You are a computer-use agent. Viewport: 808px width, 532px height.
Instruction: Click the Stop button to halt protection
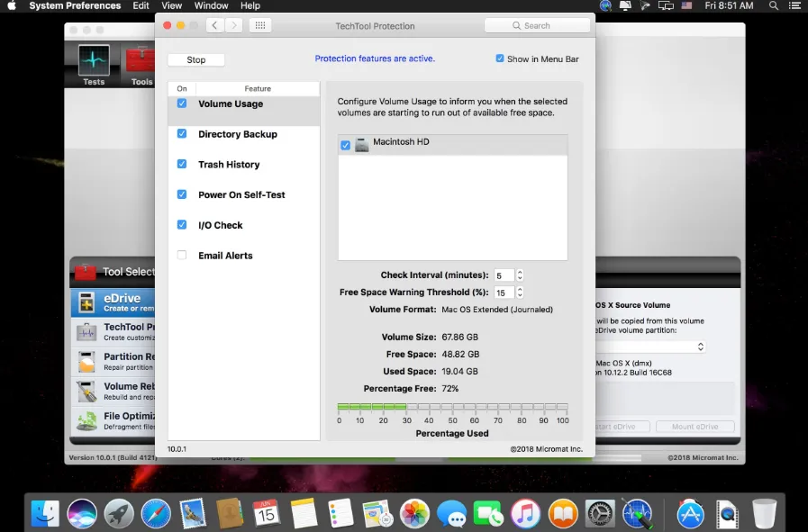tap(195, 59)
